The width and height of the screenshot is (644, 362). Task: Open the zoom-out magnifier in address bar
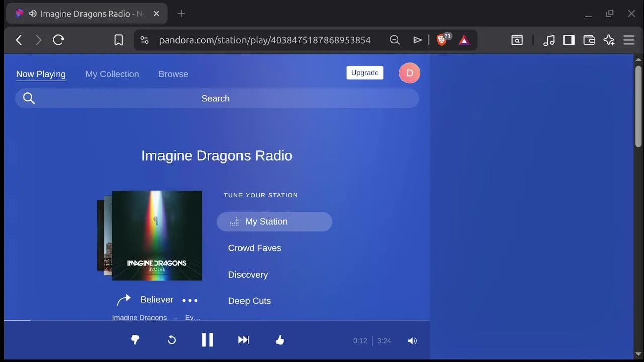(395, 40)
